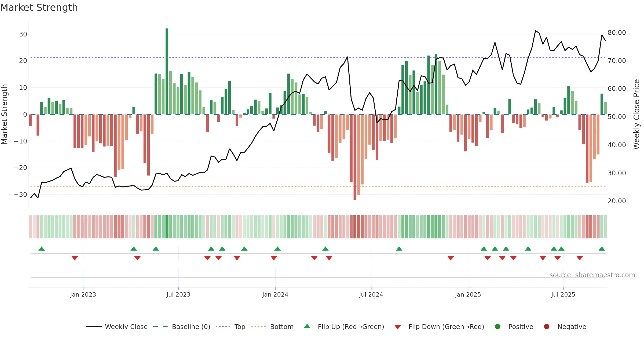Click the source: sharemaestro.com text
The height and width of the screenshot is (362, 644).
592,275
